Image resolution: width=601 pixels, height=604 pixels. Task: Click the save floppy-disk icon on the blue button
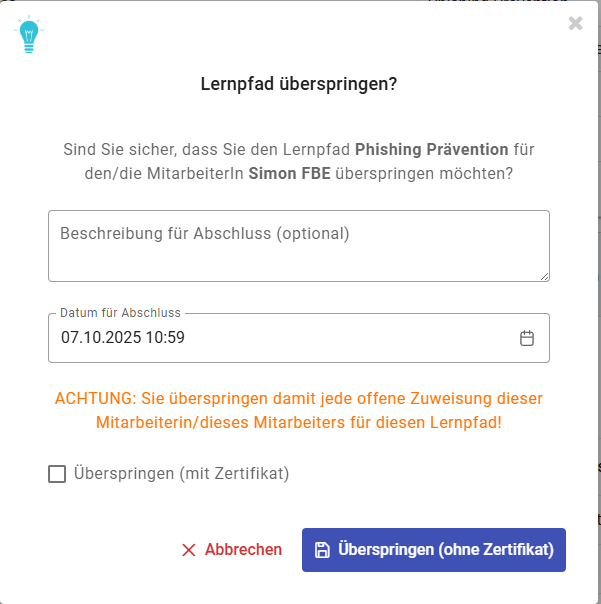[322, 550]
